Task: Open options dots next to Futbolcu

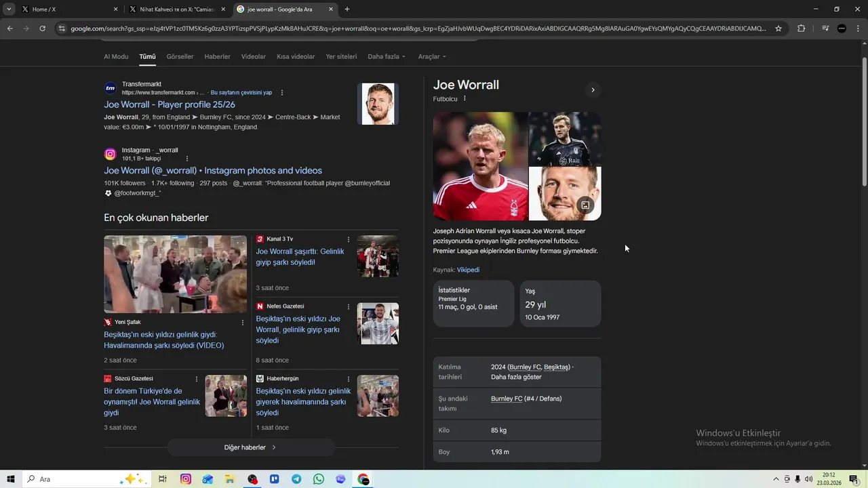Action: pyautogui.click(x=465, y=99)
